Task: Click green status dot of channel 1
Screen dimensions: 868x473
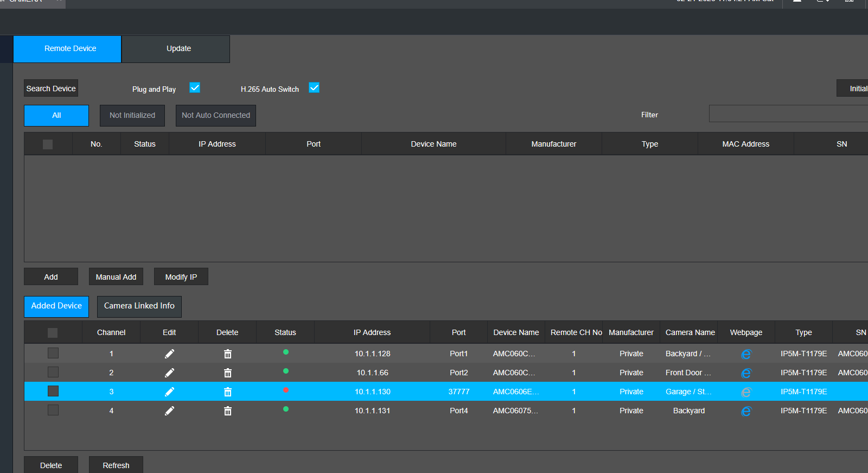Action: 286,352
